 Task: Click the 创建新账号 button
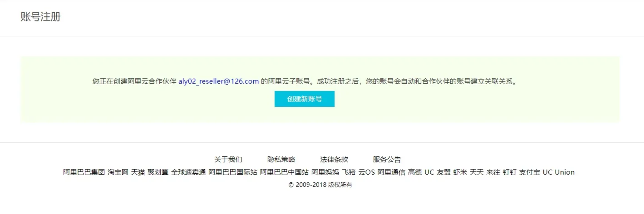pos(304,99)
